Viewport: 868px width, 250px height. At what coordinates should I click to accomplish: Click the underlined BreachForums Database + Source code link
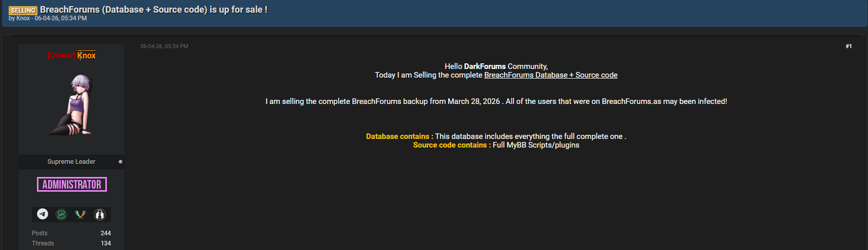coord(550,75)
